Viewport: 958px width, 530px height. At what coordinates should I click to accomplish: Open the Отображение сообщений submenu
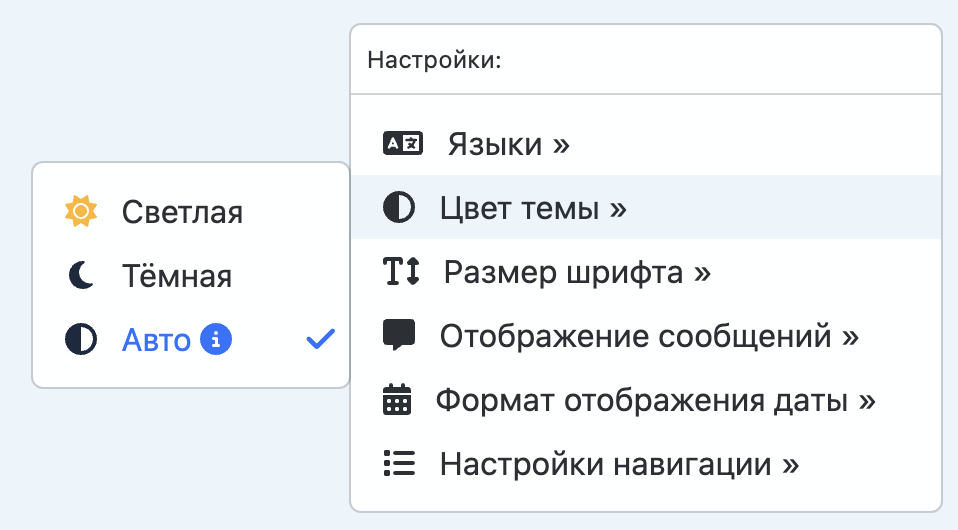click(x=649, y=336)
